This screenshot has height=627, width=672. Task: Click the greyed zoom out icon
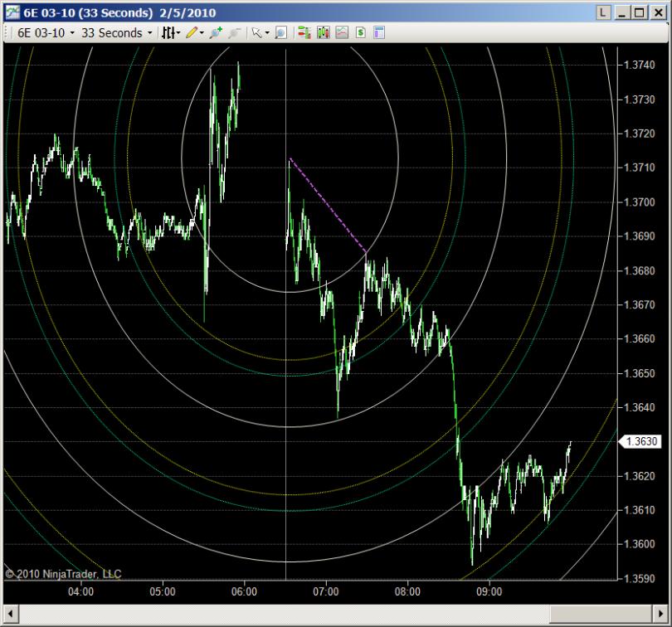[234, 32]
